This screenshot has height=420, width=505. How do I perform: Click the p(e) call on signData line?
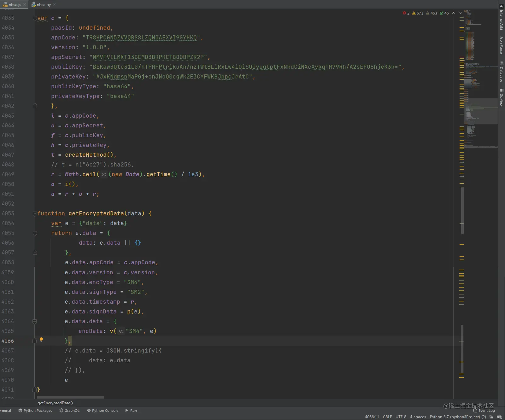[x=134, y=312]
